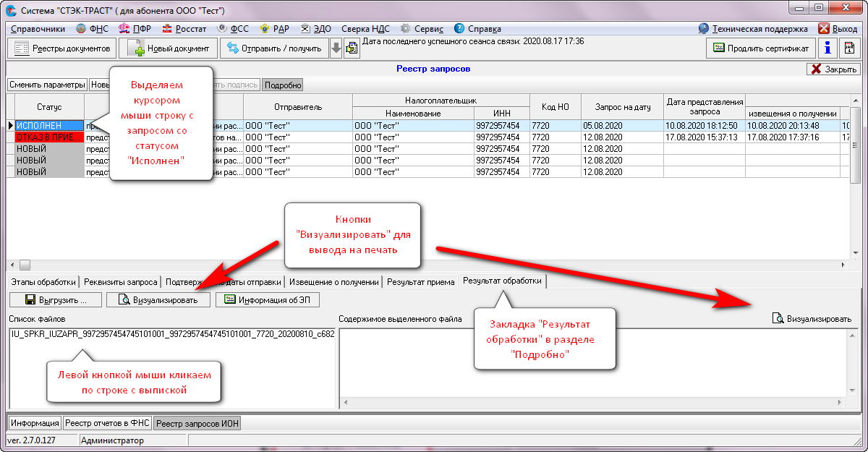Open the ЭДО menu
Image resolution: width=868 pixels, height=452 pixels.
315,29
